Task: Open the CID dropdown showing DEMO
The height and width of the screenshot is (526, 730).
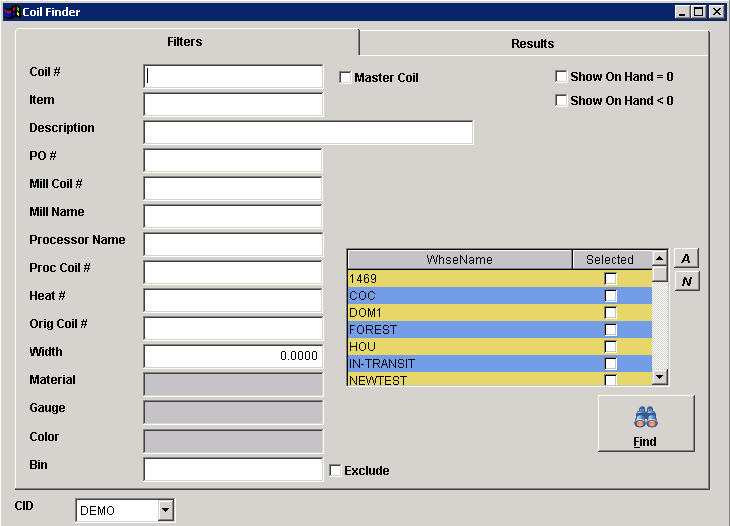Action: point(165,511)
